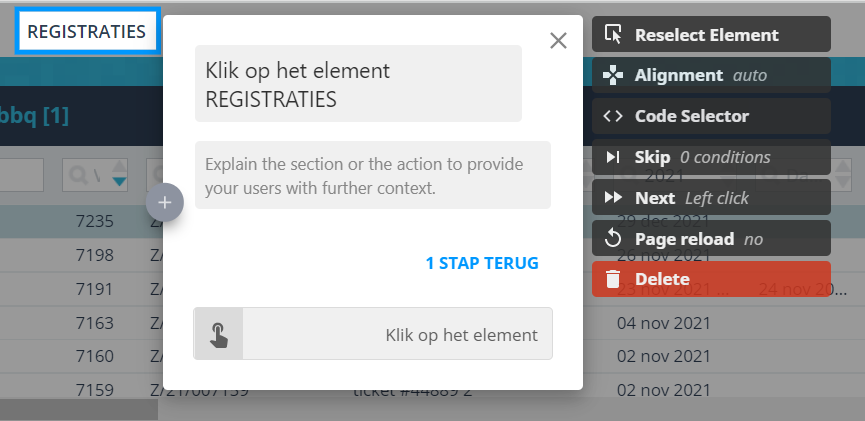Go back via 1 STAP TERUG

(x=481, y=263)
